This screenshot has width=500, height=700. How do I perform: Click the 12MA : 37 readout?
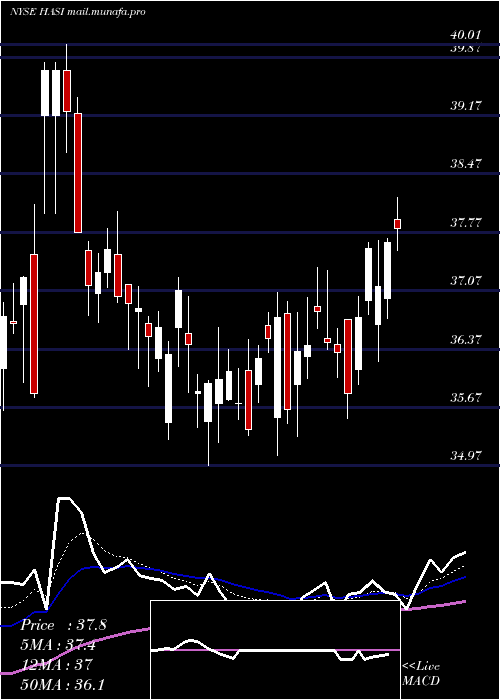coord(57,665)
